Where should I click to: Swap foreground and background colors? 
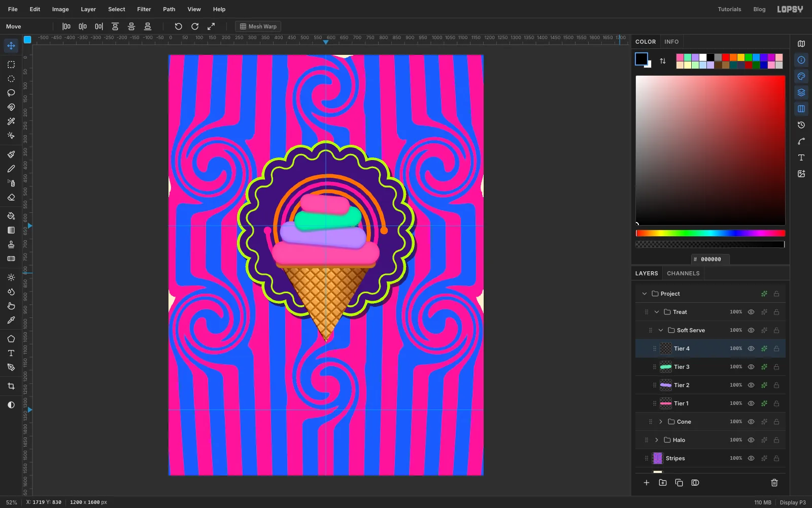(x=663, y=61)
